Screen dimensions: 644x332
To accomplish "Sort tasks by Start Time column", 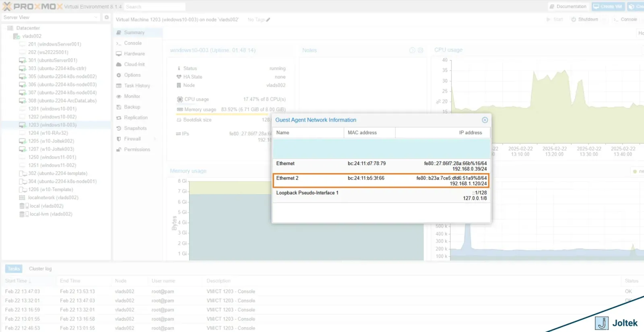I will point(29,281).
